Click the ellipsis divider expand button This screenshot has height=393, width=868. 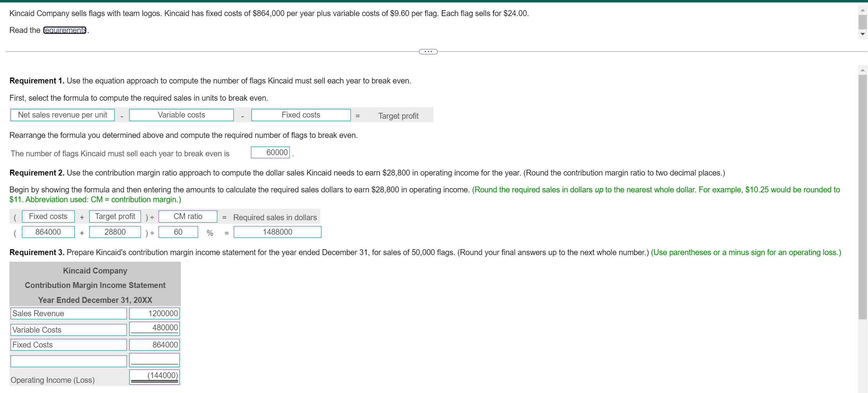click(428, 52)
